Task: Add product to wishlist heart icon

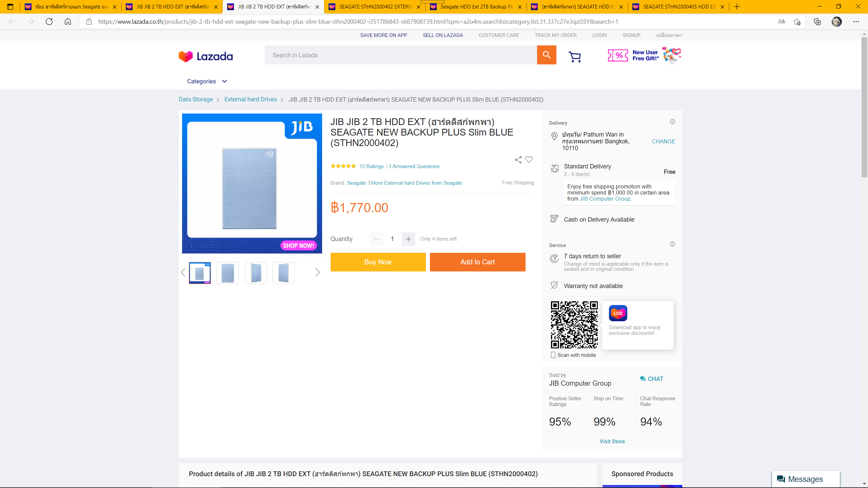Action: 529,160
